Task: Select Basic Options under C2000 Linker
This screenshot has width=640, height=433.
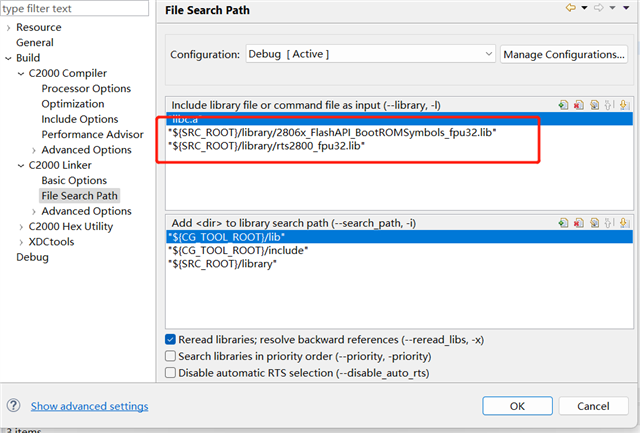Action: point(74,180)
